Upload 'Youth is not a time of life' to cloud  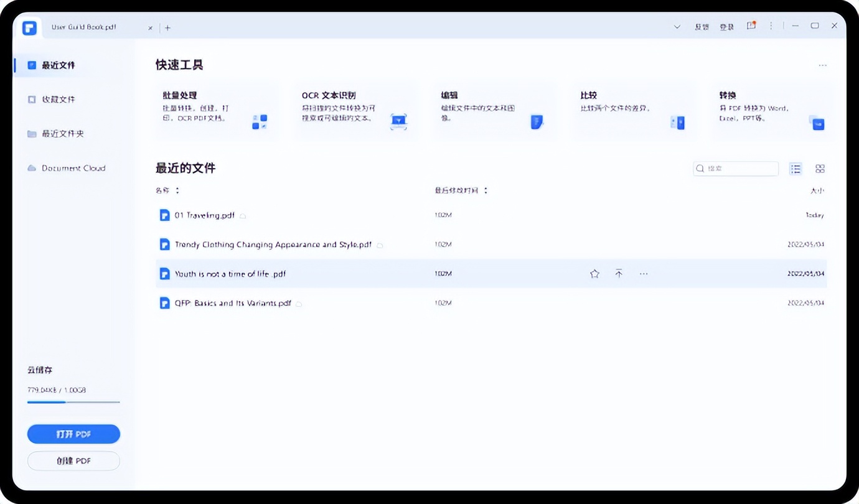coord(619,273)
